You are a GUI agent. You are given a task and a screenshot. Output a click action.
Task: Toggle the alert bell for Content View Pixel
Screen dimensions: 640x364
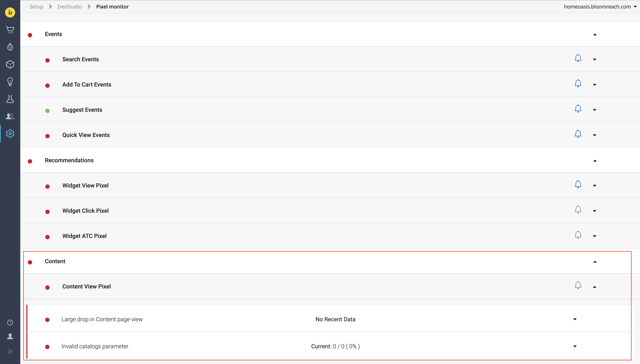tap(578, 285)
